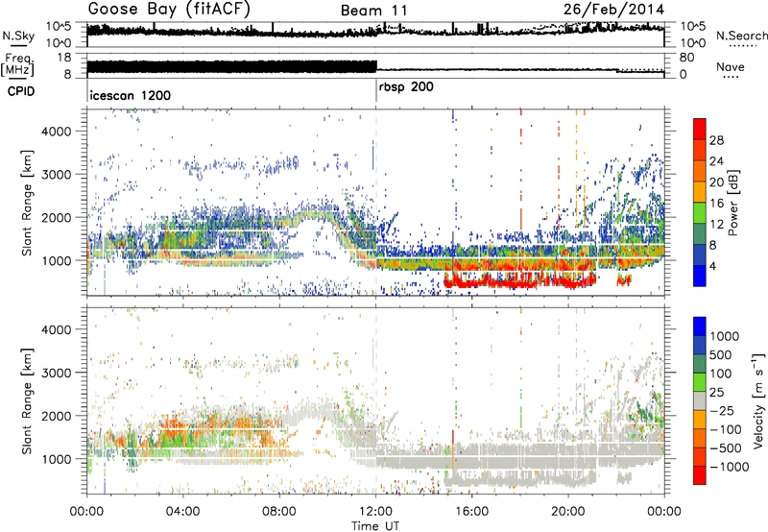Click the "16:00" time tick label
Image resolution: width=768 pixels, height=532 pixels.
click(x=472, y=512)
